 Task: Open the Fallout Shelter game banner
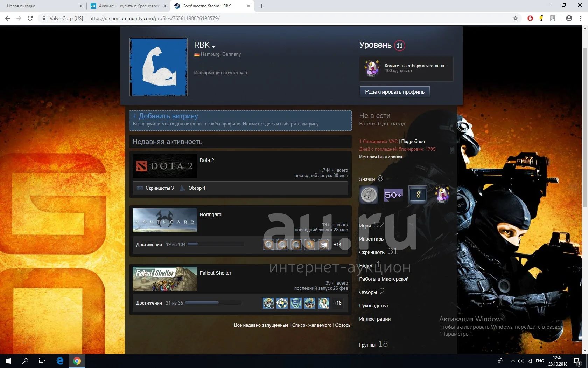tap(164, 279)
